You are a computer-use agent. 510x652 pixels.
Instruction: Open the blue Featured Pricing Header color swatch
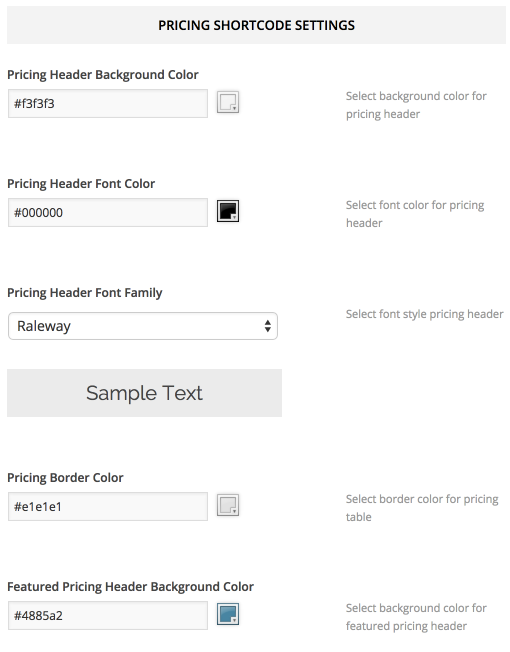[x=228, y=614]
